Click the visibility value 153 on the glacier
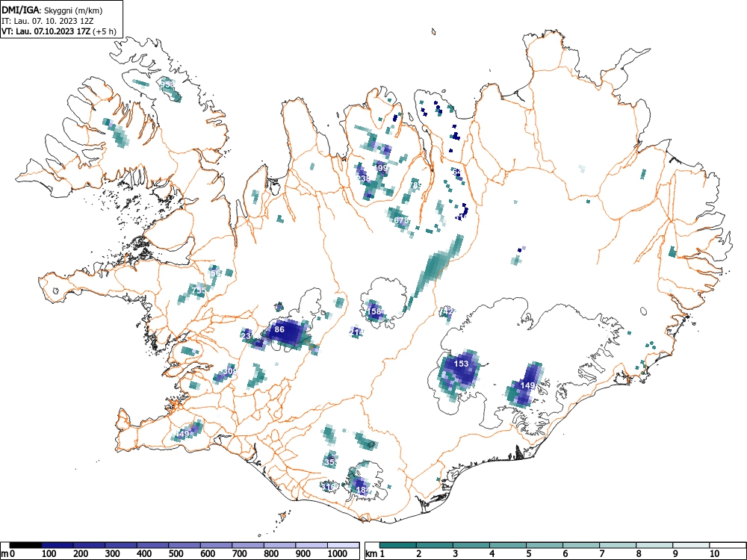The height and width of the screenshot is (560, 747). coord(461,364)
